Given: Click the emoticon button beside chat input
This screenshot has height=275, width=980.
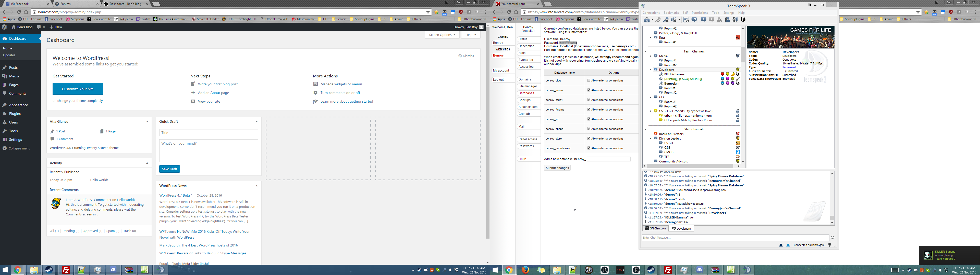Looking at the screenshot, I should click(x=832, y=238).
